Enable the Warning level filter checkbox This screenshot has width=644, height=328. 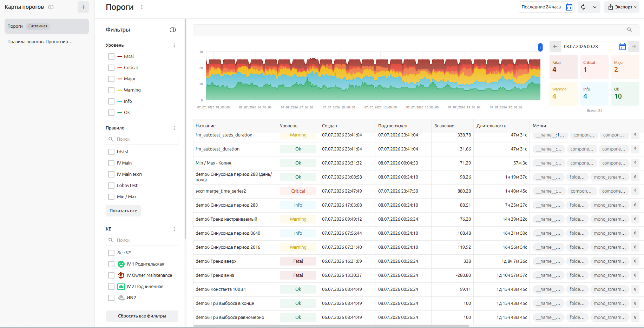111,90
